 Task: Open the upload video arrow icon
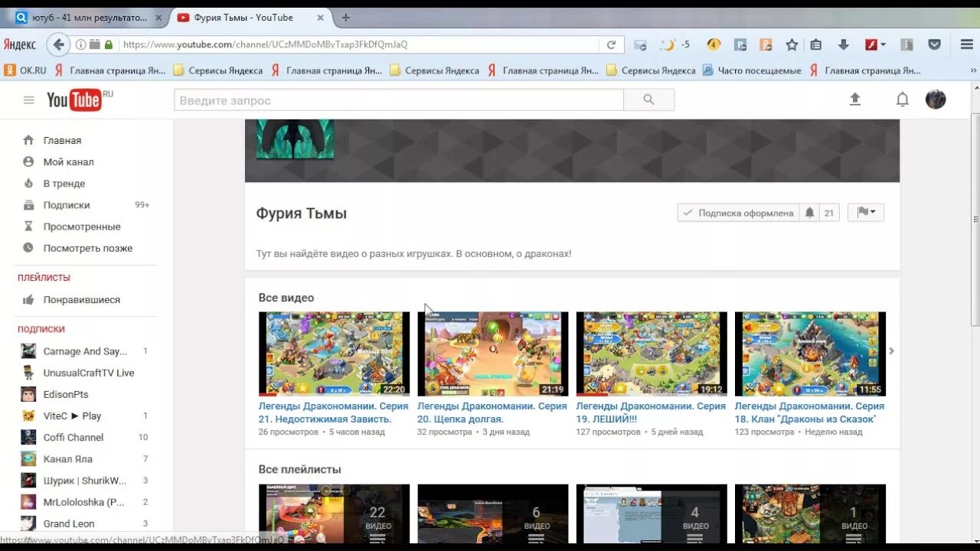click(855, 99)
